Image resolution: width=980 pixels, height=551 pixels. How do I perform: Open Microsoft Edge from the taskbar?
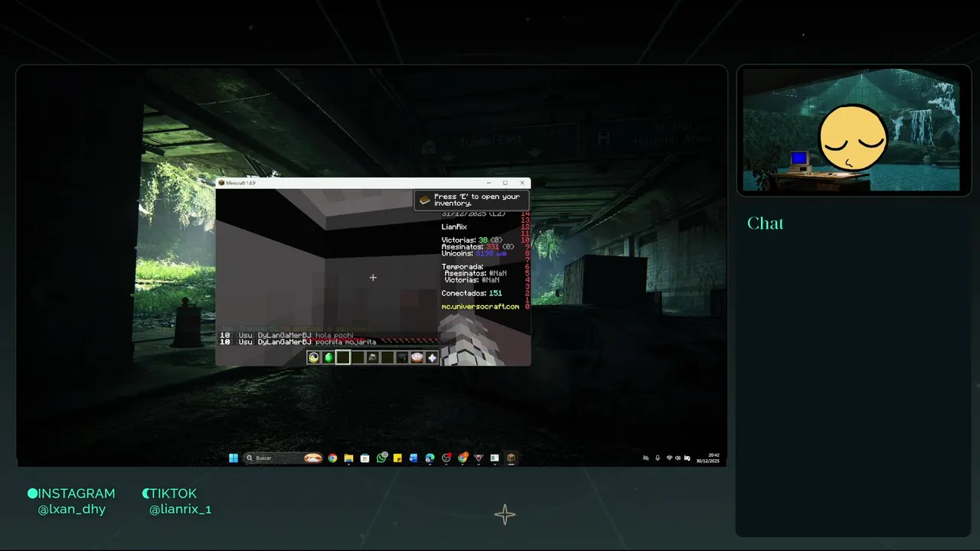point(430,458)
